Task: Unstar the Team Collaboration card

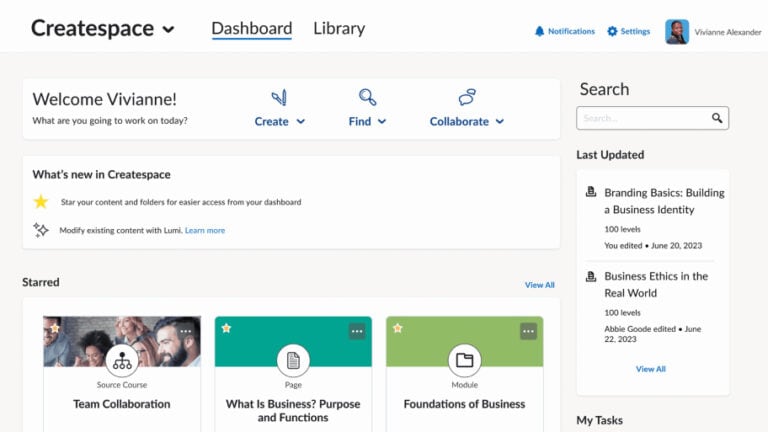Action: (x=55, y=328)
